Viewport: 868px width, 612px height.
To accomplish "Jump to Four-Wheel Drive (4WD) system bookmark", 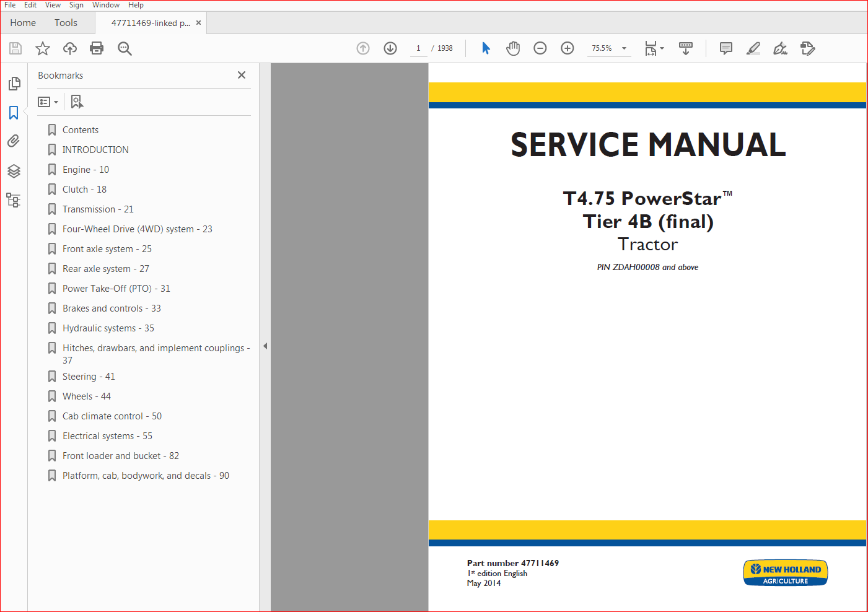I will coord(137,229).
